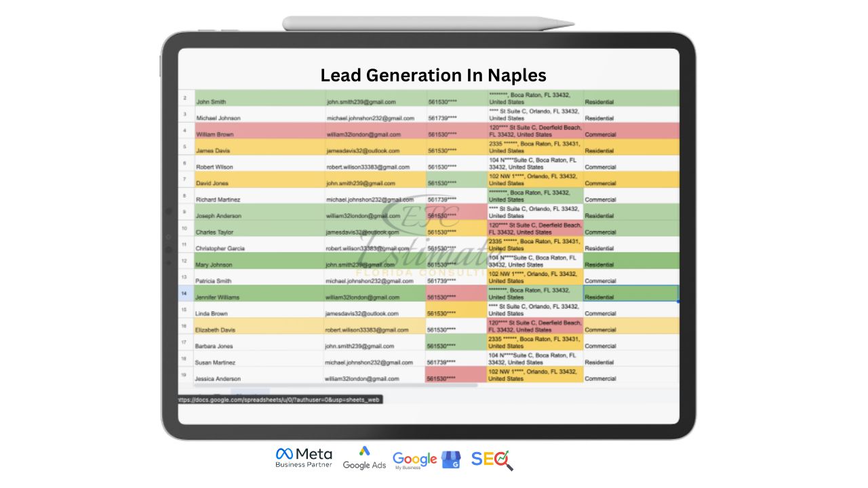
Task: Click John Smith's email john.smith239@gmail.com
Action: [375, 98]
